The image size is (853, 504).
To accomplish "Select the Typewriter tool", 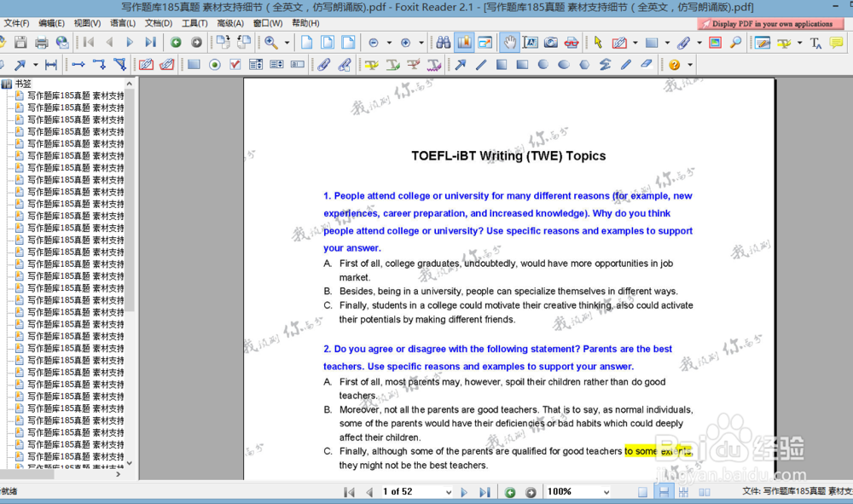I will coord(815,43).
